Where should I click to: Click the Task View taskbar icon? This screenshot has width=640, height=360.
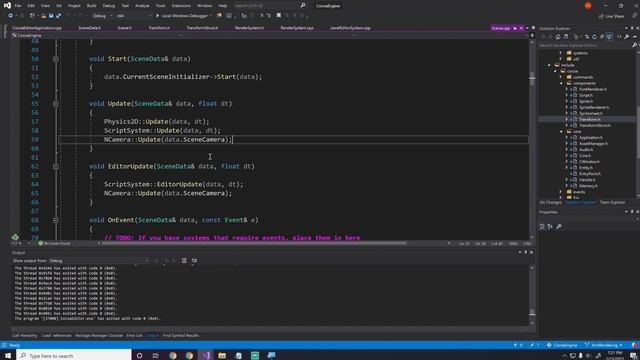click(156, 356)
